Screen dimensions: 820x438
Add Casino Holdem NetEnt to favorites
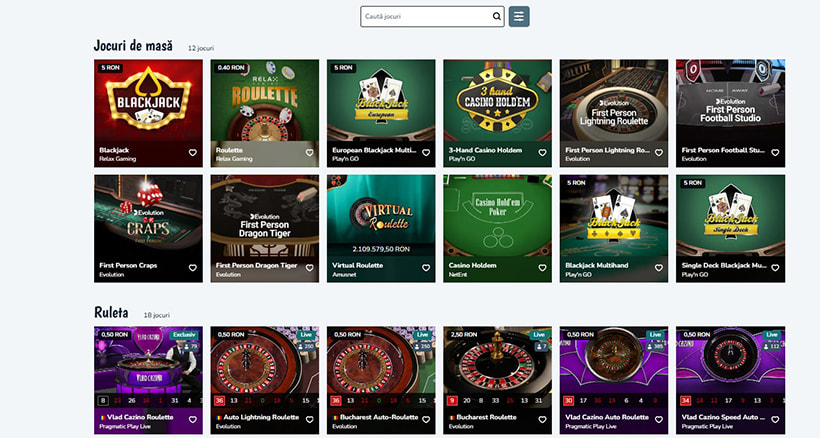pos(542,268)
